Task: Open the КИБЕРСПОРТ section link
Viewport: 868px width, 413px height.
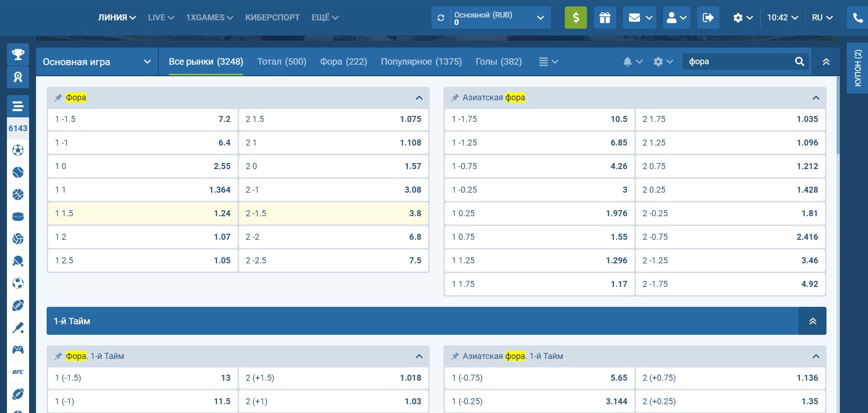Action: (x=272, y=18)
